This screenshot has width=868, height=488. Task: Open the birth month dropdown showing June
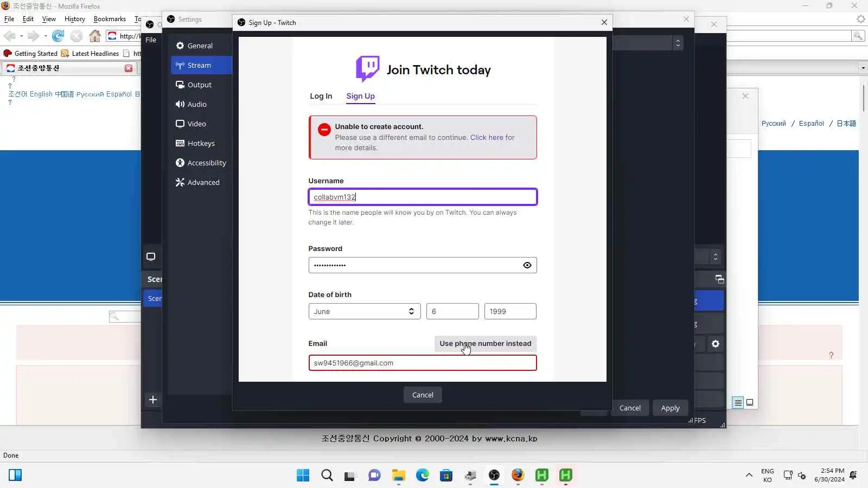pyautogui.click(x=365, y=311)
